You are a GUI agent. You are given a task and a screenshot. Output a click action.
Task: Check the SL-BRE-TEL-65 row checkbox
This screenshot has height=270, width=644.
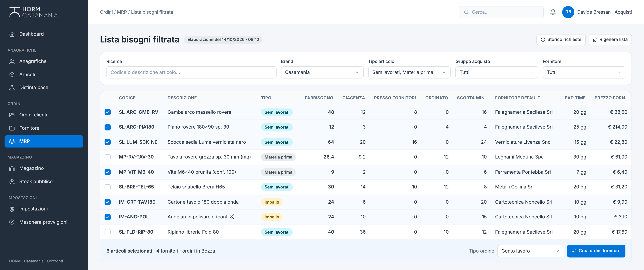point(108,187)
